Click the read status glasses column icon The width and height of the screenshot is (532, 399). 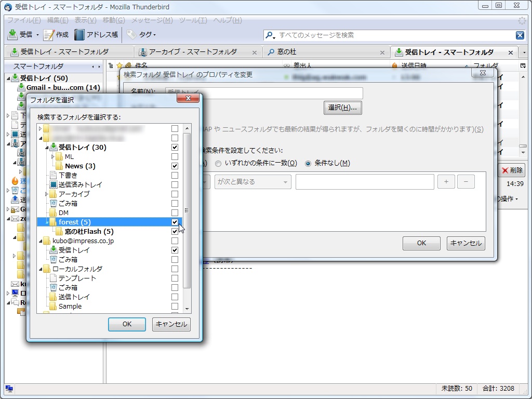point(287,65)
